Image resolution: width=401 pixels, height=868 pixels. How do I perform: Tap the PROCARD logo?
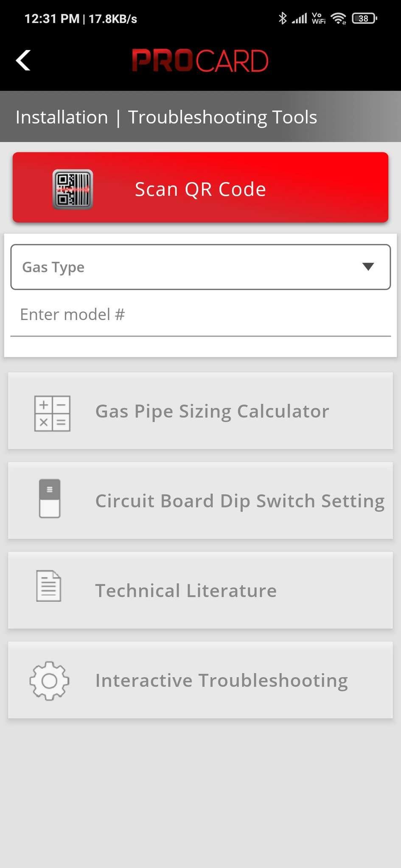200,60
